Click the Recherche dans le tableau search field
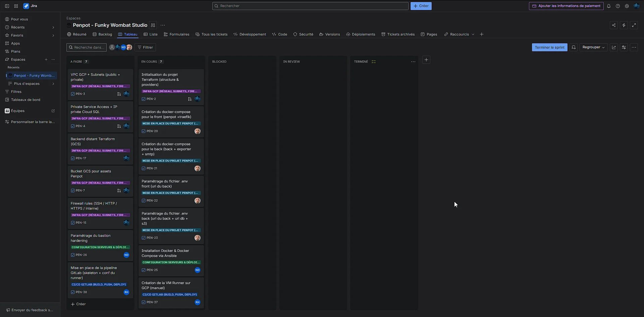 point(86,47)
